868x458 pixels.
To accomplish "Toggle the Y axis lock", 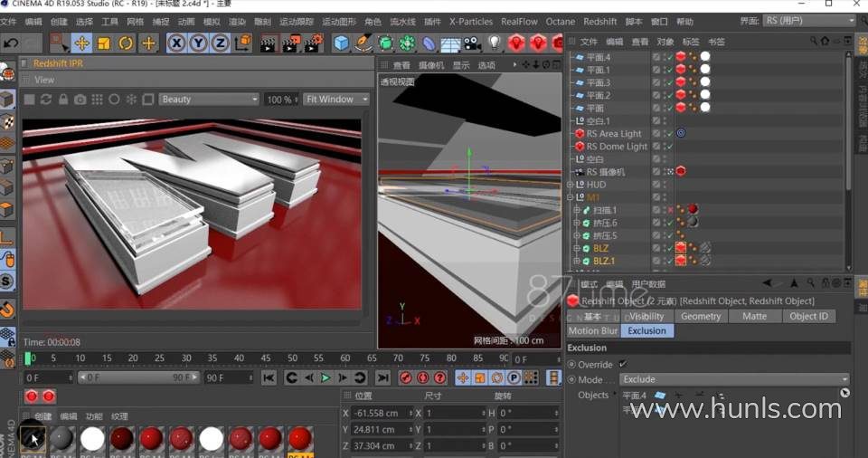I will (198, 43).
